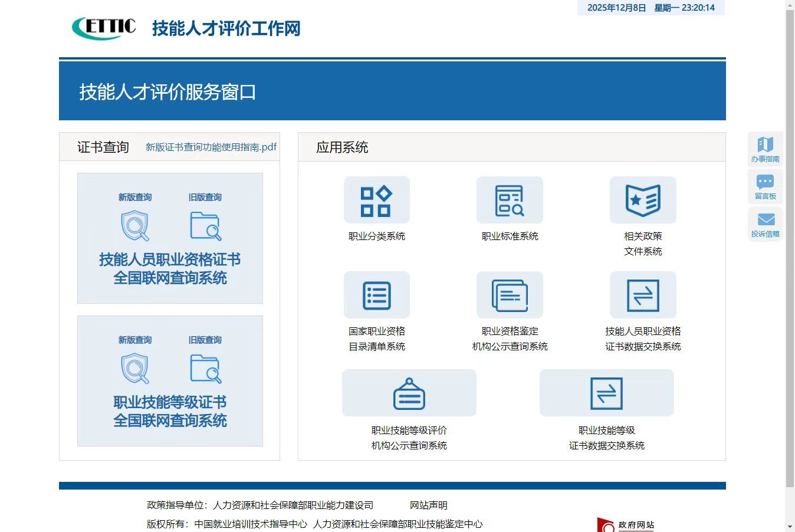Open the 职业资格鉴定机构公示查询系统 documents icon
795x532 pixels.
pos(510,295)
